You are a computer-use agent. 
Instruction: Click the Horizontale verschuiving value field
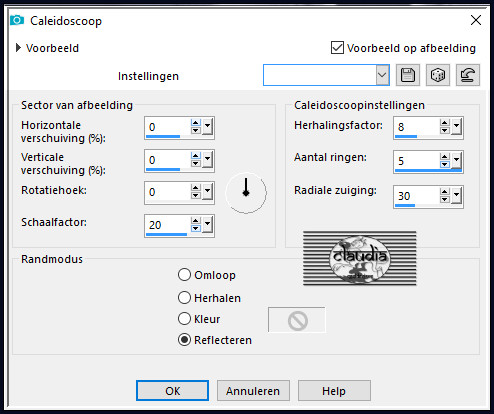click(x=168, y=127)
